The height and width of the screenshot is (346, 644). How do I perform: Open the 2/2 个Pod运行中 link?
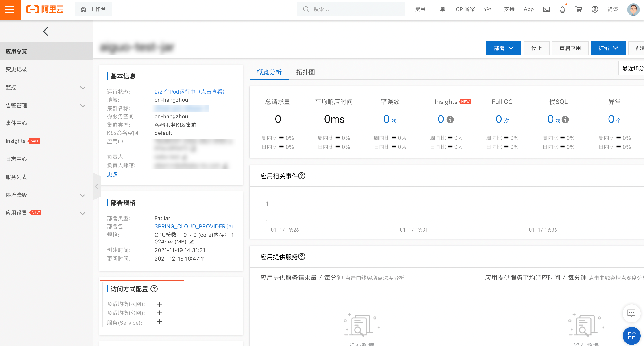coord(190,92)
